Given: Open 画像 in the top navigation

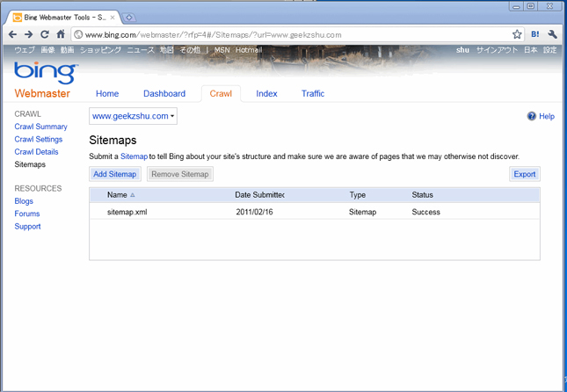Looking at the screenshot, I should (47, 50).
